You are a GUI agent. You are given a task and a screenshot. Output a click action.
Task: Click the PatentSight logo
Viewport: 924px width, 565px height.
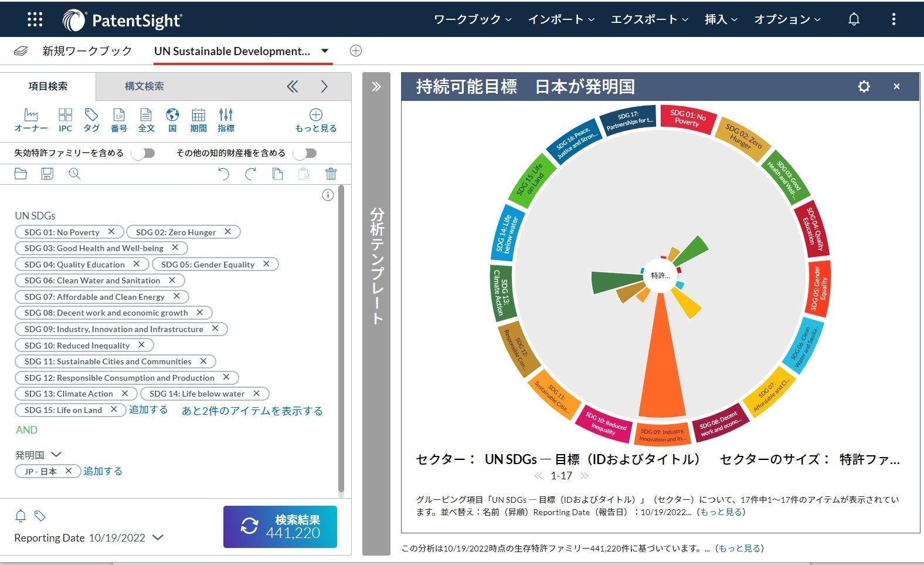123,21
